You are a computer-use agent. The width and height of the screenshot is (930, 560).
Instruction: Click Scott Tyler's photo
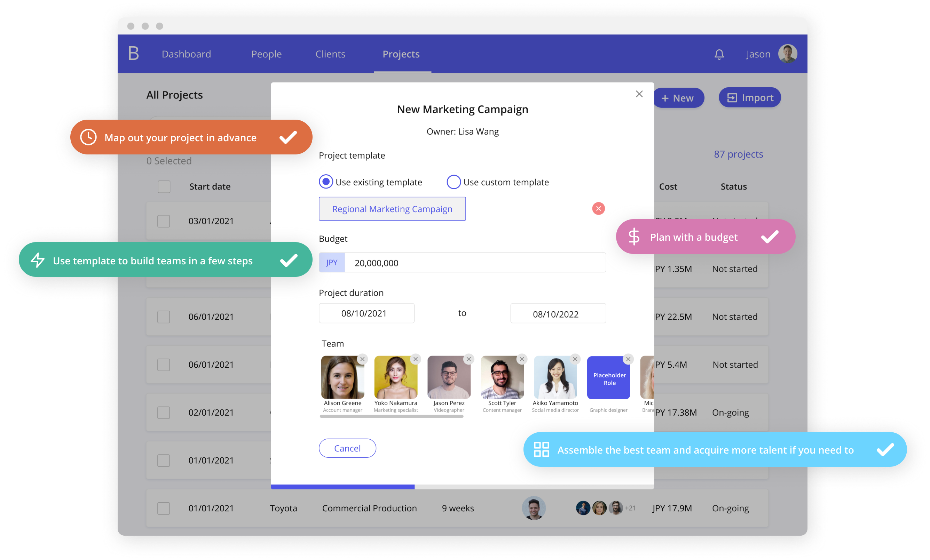click(502, 377)
